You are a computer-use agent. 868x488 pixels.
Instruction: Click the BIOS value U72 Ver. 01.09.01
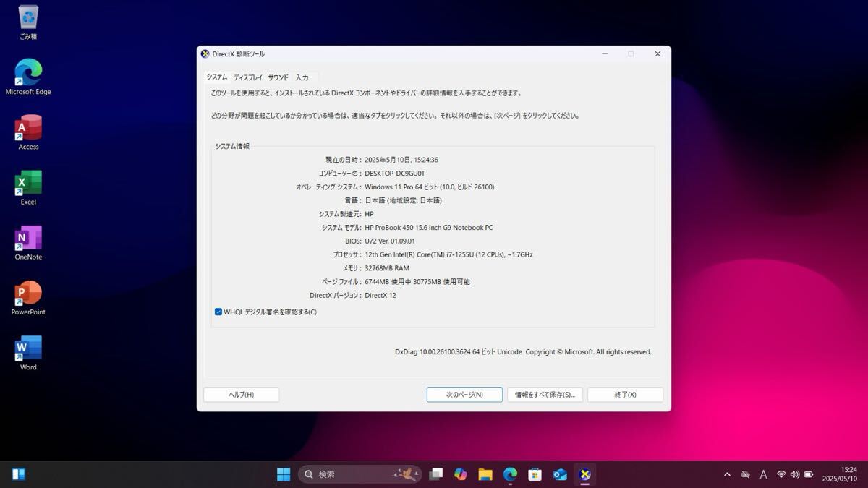pos(390,241)
